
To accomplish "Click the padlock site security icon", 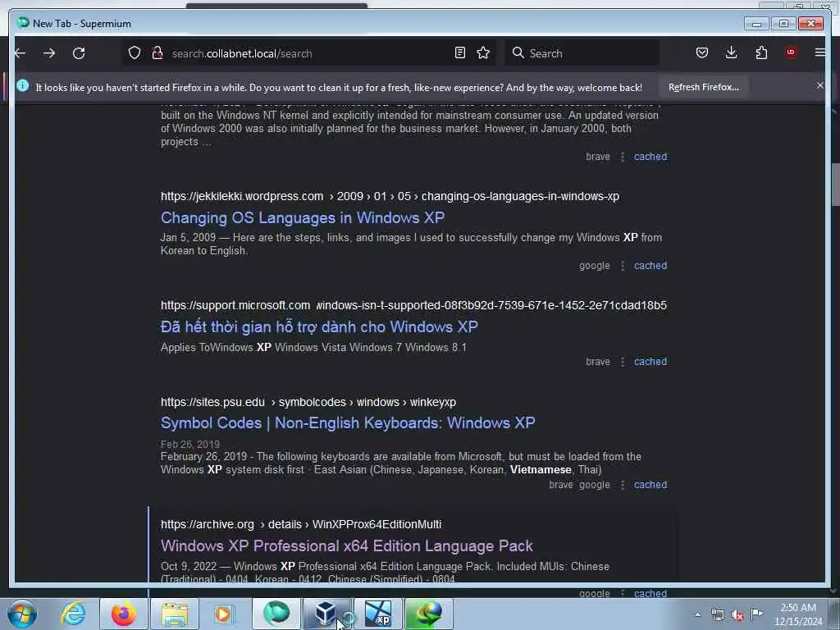I will pyautogui.click(x=157, y=52).
